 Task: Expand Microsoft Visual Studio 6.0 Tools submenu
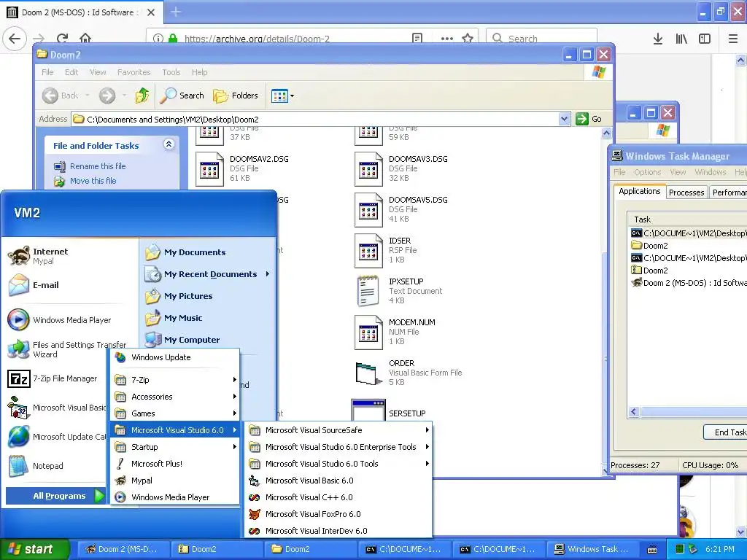pyautogui.click(x=338, y=463)
